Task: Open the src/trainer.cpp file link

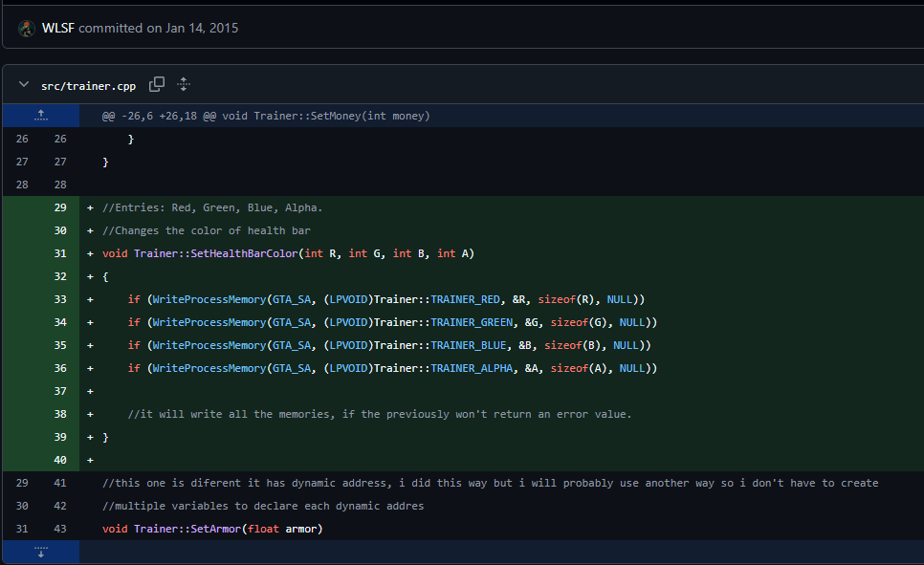Action: pyautogui.click(x=88, y=86)
